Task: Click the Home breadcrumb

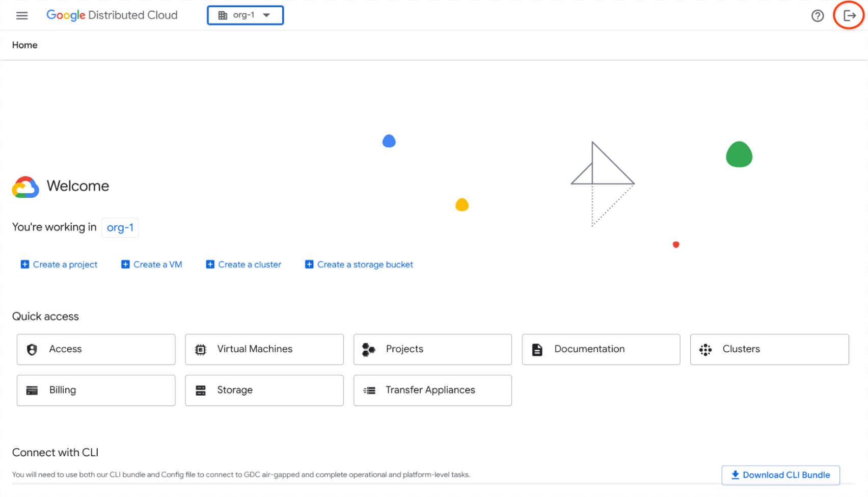Action: pyautogui.click(x=25, y=45)
